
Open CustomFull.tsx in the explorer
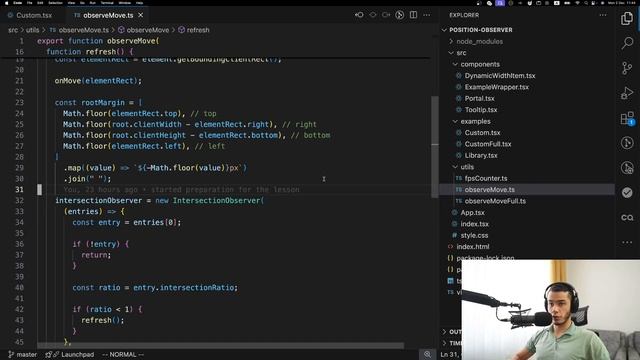click(488, 144)
